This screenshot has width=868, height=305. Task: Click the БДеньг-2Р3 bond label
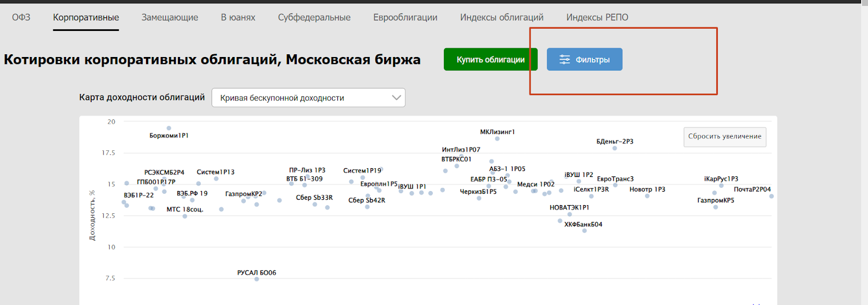pyautogui.click(x=615, y=142)
